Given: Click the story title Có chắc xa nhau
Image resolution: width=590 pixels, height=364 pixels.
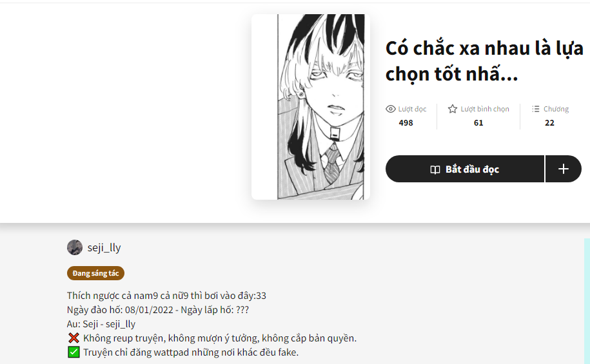Looking at the screenshot, I should tap(485, 61).
